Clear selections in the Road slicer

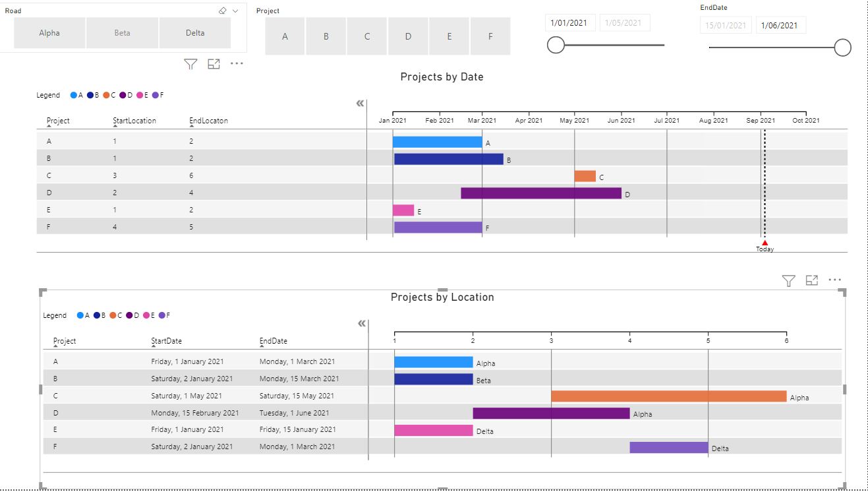(222, 11)
